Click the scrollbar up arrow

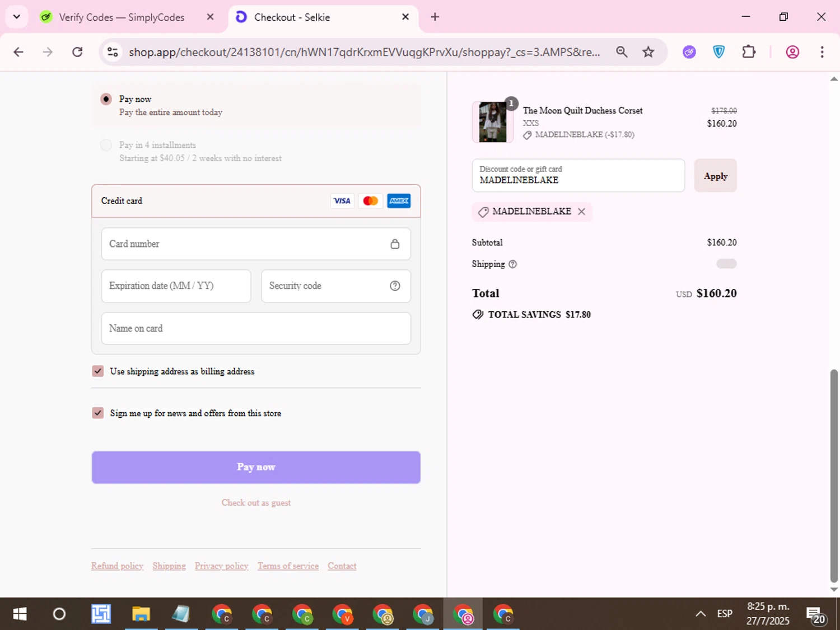tap(834, 79)
